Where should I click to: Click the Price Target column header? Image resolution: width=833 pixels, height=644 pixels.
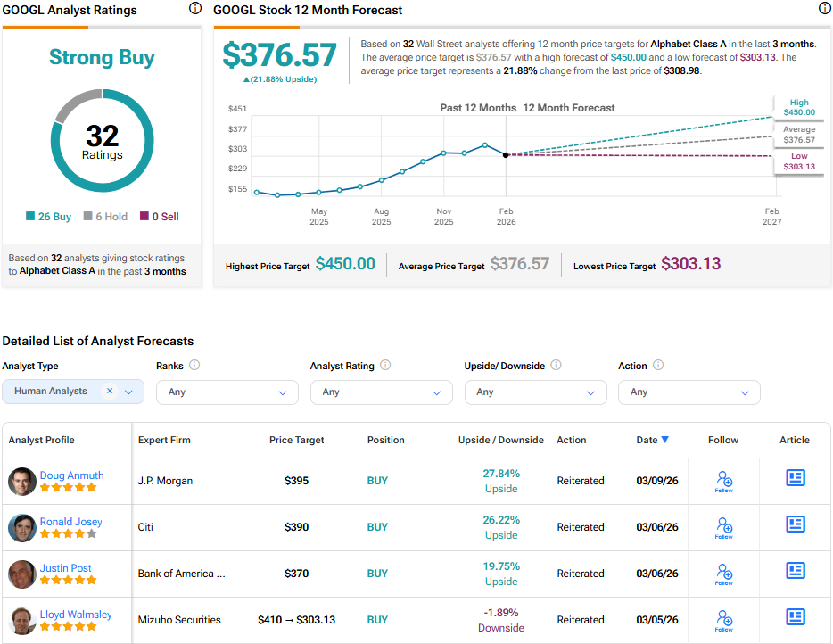(296, 440)
